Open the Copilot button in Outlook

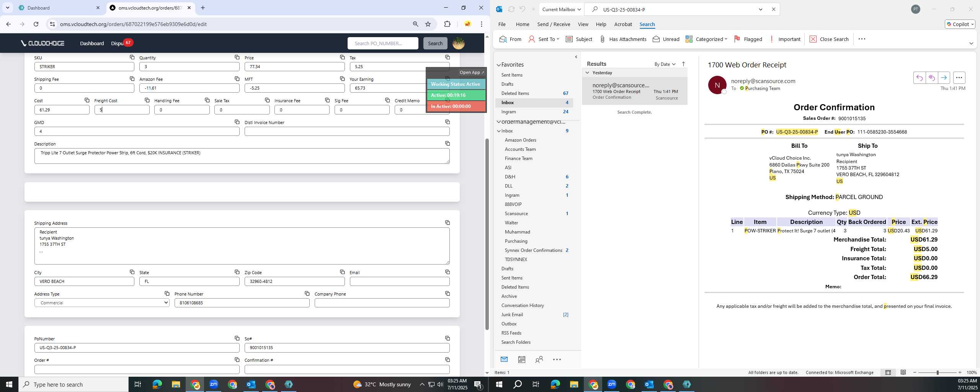(960, 24)
